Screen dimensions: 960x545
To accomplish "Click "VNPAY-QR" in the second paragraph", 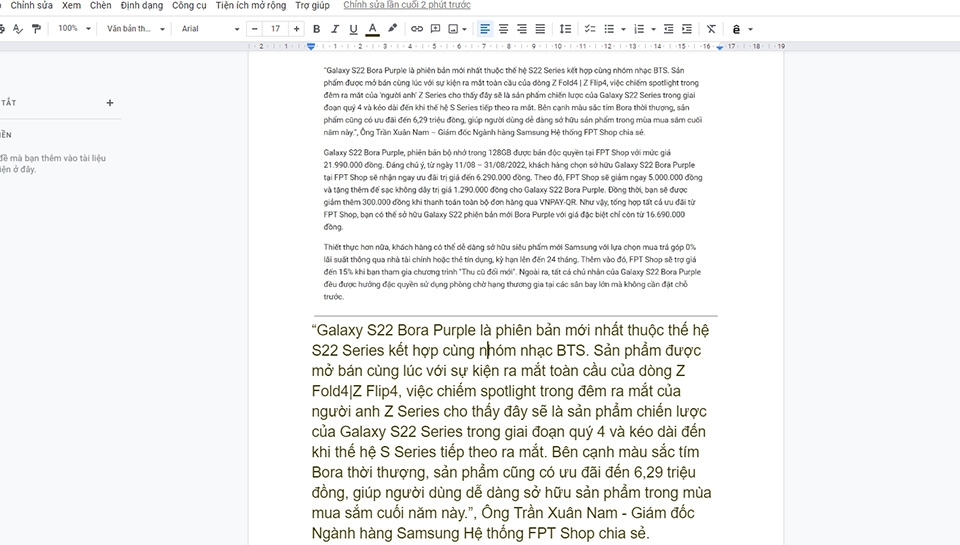I will [x=559, y=202].
